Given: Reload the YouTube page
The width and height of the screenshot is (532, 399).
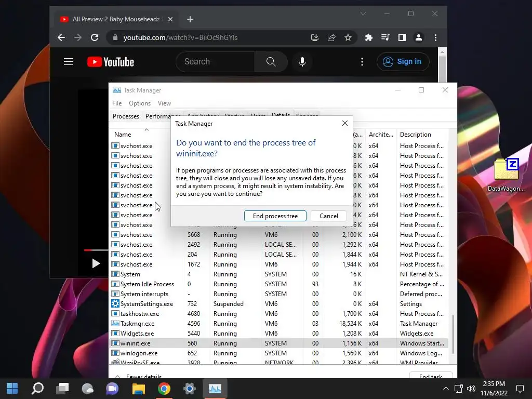Looking at the screenshot, I should 95,37.
